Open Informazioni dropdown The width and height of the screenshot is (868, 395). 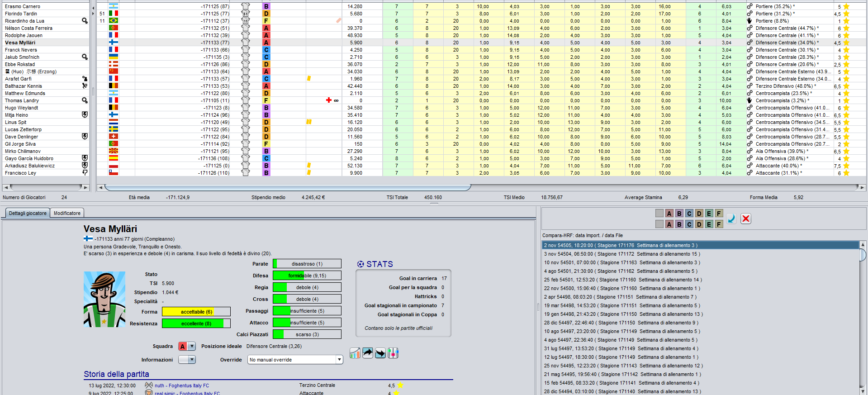[x=187, y=360]
